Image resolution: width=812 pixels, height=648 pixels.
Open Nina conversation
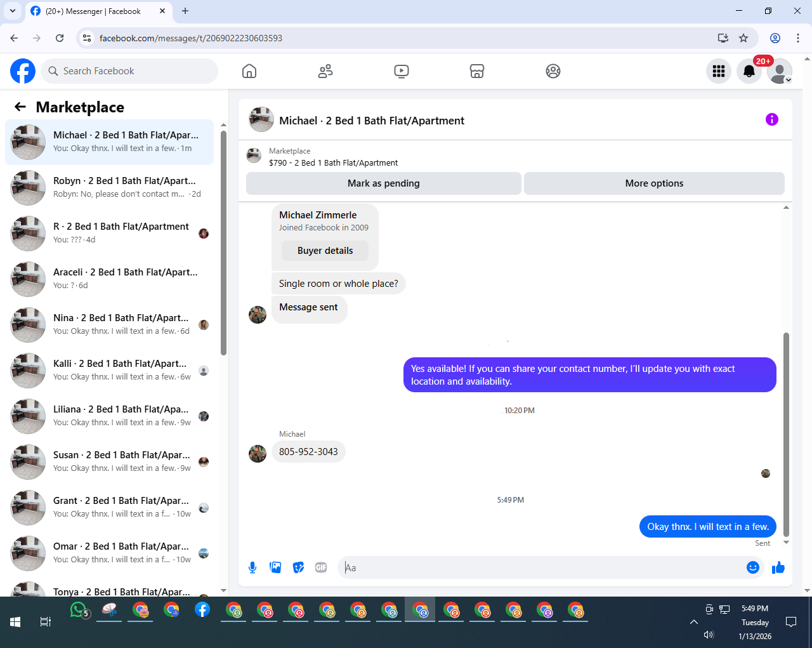tap(110, 324)
